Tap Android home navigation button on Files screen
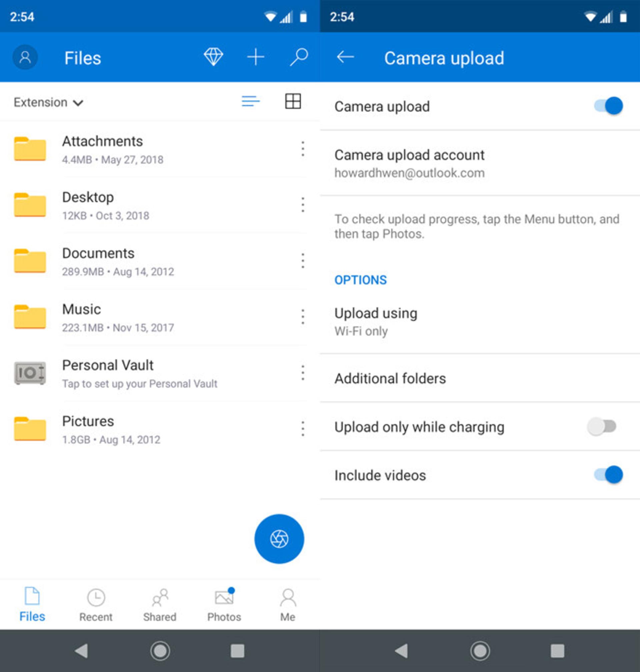640x672 pixels. click(160, 651)
